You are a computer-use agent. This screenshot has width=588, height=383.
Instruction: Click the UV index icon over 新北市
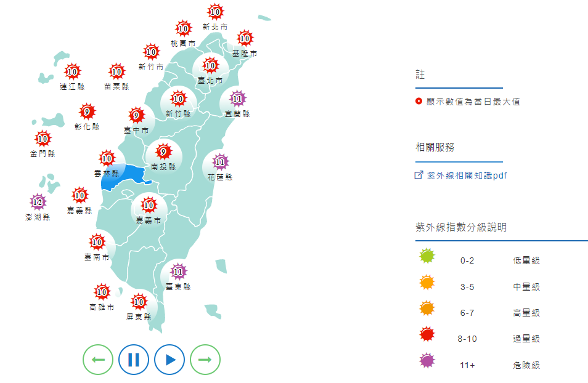[x=214, y=13]
